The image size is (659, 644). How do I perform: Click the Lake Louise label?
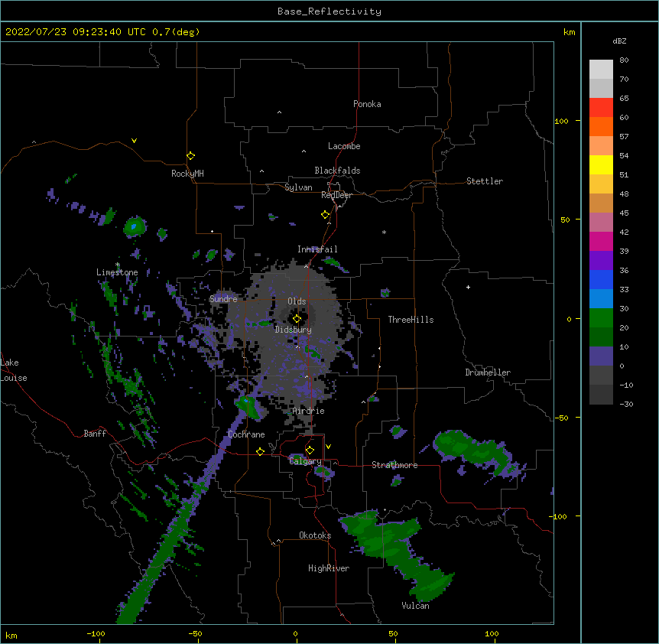point(14,370)
